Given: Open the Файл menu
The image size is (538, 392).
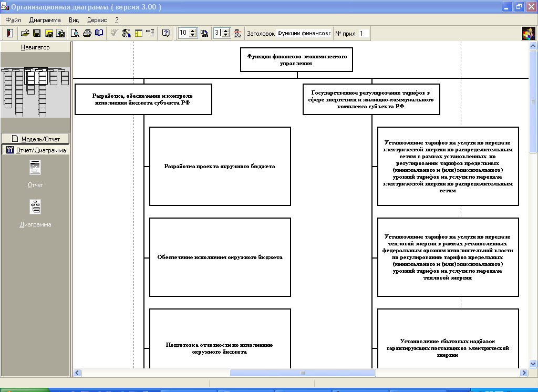Looking at the screenshot, I should click(13, 20).
